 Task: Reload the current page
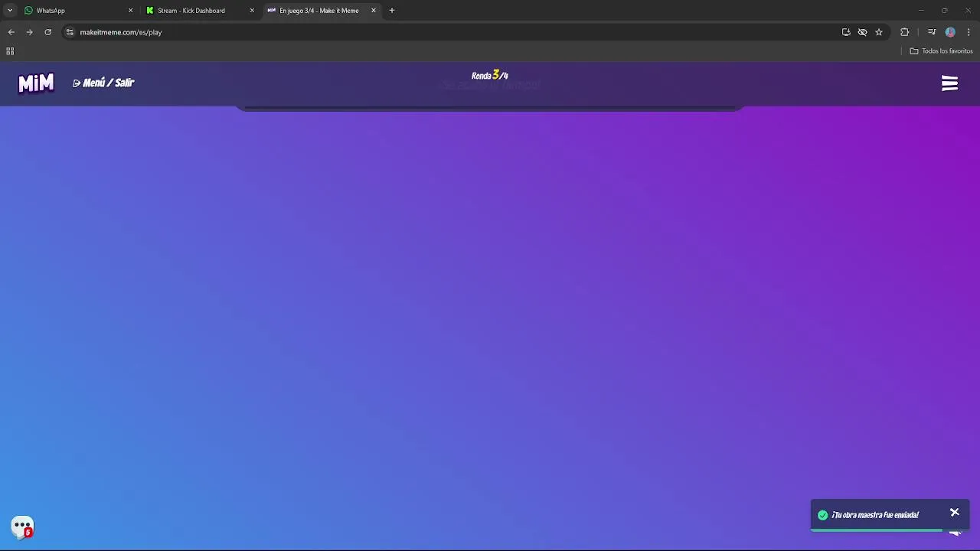click(47, 32)
